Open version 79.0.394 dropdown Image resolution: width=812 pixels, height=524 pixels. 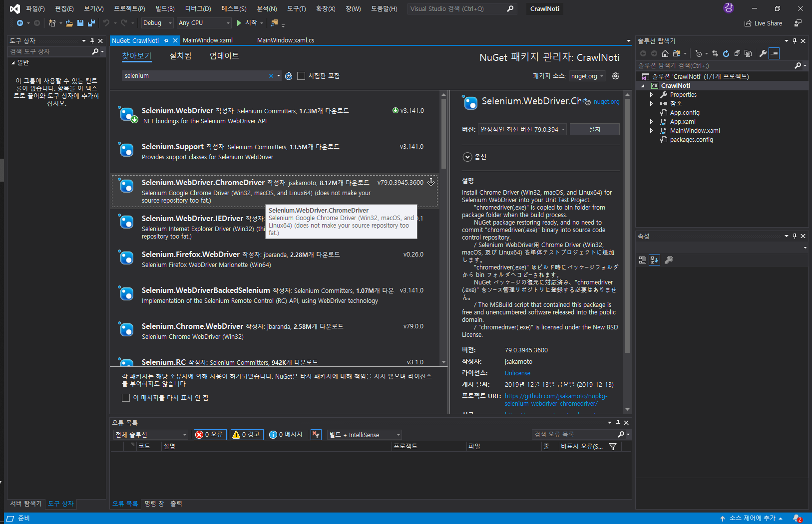coord(522,129)
